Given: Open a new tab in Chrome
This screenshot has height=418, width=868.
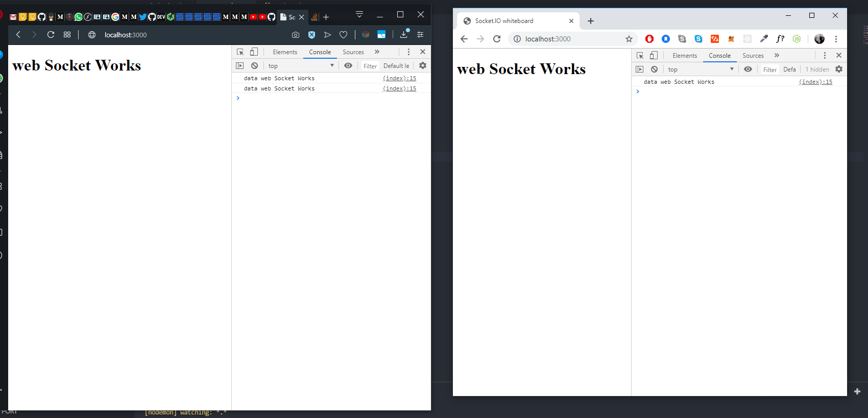Looking at the screenshot, I should tap(591, 21).
